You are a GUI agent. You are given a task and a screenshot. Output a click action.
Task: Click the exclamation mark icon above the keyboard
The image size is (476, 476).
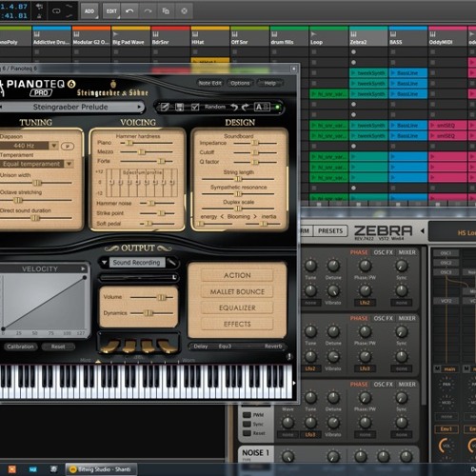tap(289, 357)
